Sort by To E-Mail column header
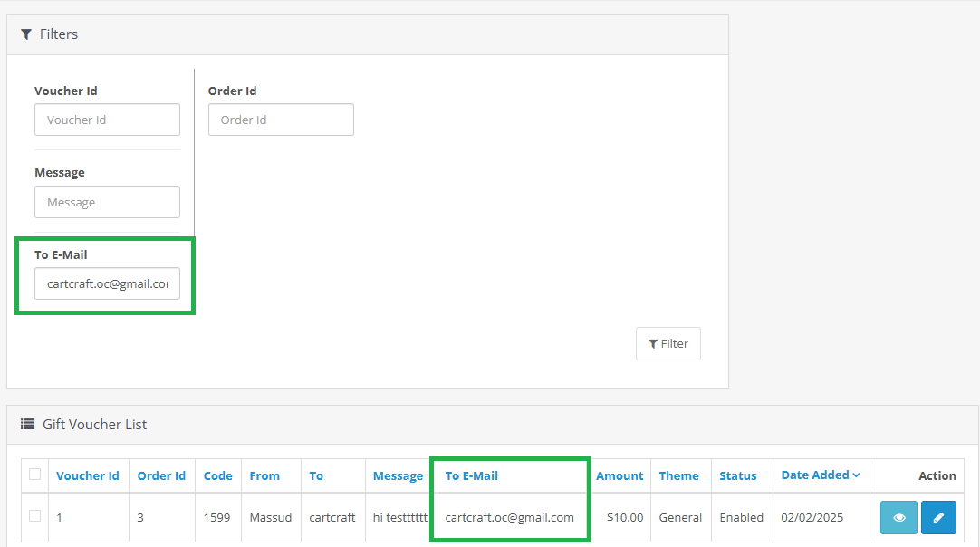The image size is (980, 547). click(471, 476)
